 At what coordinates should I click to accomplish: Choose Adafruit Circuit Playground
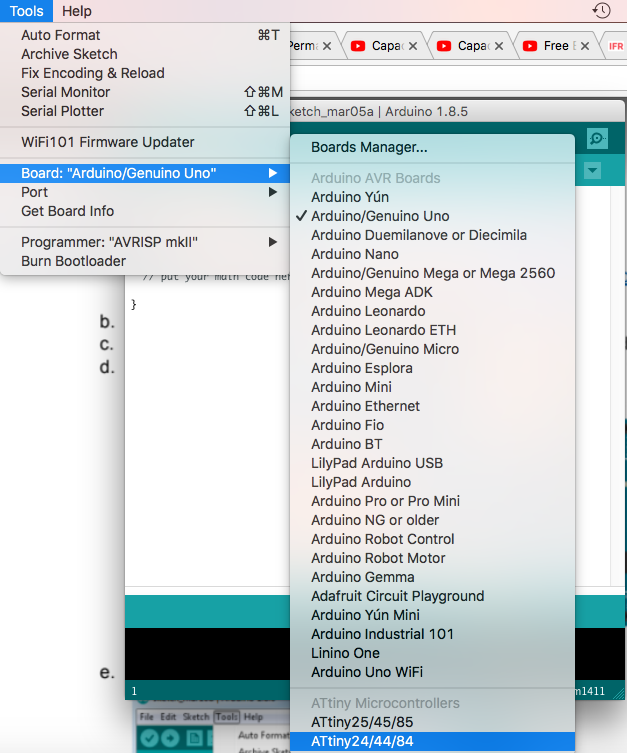coord(432,596)
